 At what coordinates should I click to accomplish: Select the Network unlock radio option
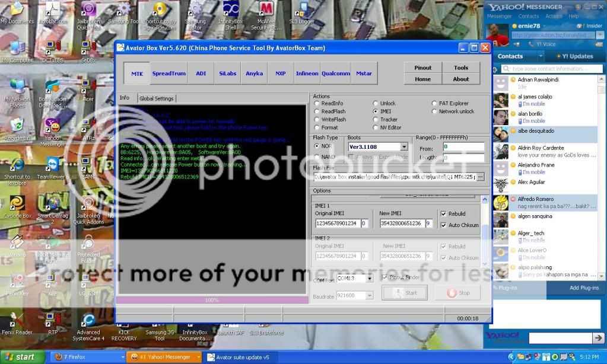coord(435,111)
